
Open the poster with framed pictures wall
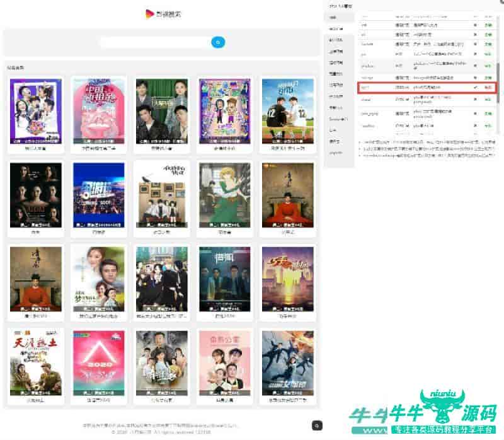point(162,195)
